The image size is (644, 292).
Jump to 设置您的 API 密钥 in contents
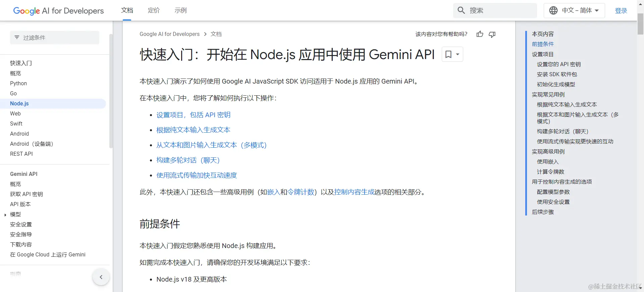[559, 64]
